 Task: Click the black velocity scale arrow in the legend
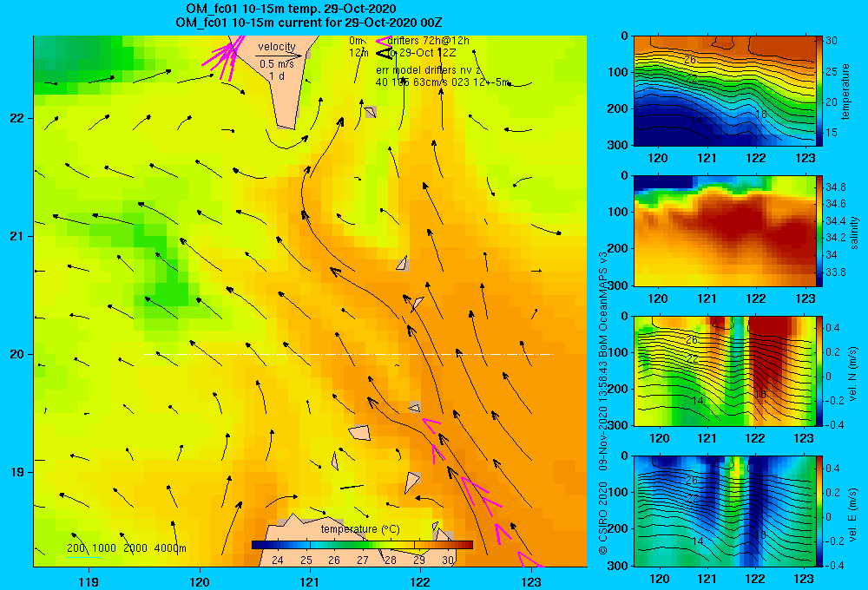(279, 56)
